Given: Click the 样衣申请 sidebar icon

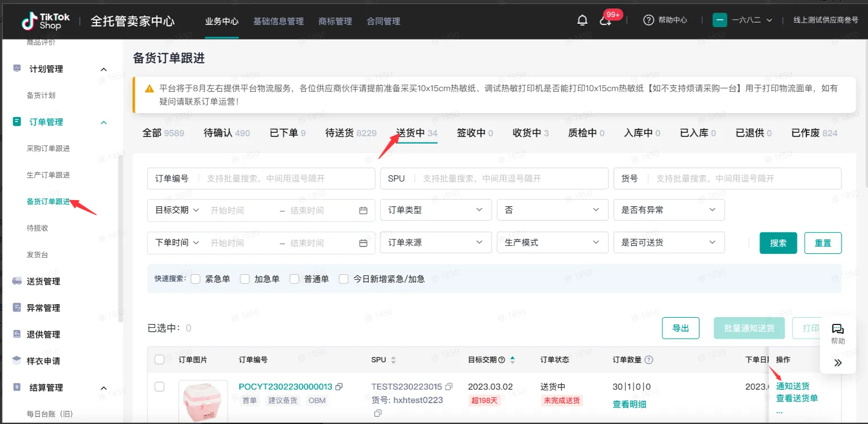Looking at the screenshot, I should point(17,361).
